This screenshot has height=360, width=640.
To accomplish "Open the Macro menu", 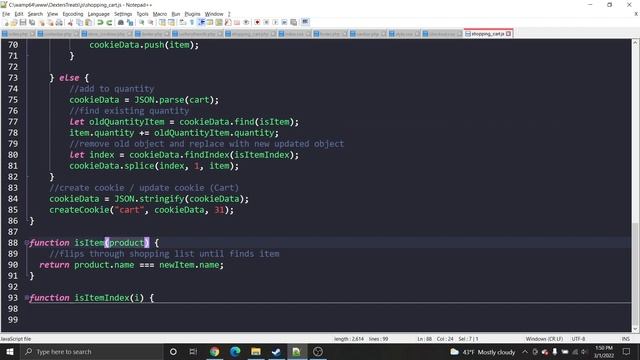I will click(160, 14).
